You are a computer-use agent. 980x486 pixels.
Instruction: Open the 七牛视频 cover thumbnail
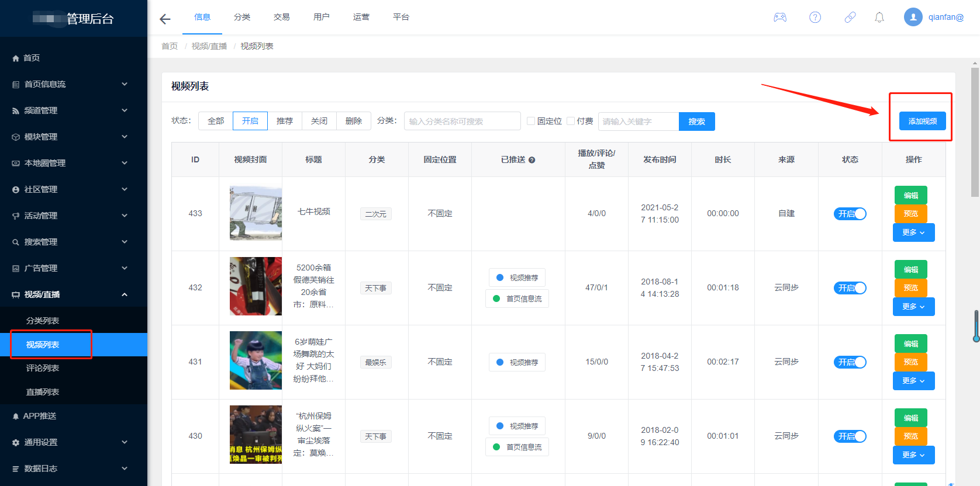(x=256, y=213)
